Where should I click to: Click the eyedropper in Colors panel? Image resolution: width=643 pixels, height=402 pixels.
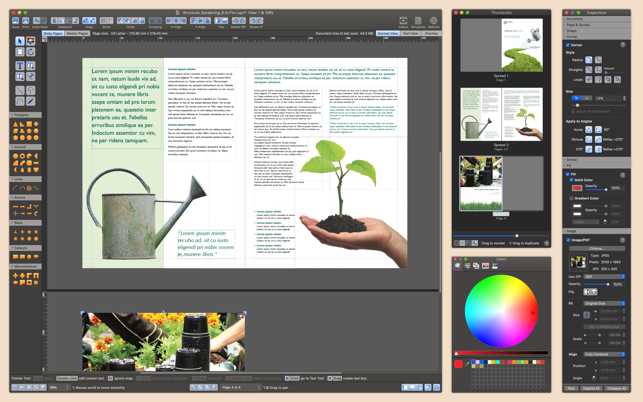[467, 364]
